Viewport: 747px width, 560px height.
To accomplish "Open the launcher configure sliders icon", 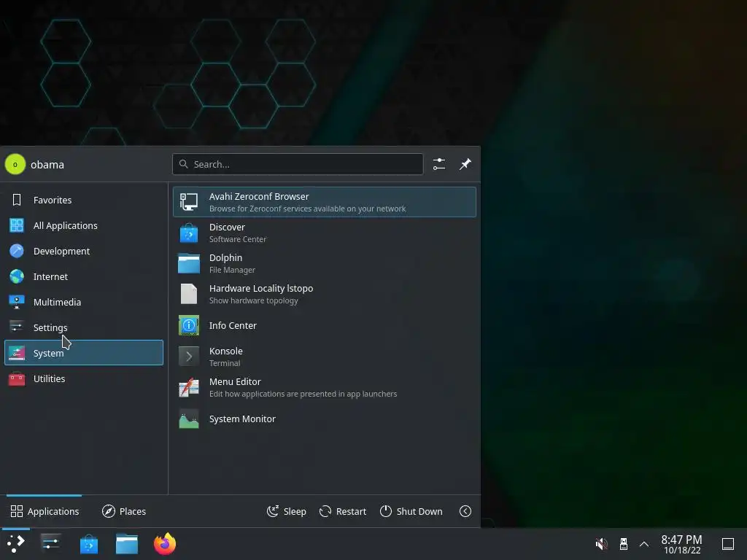I will [x=438, y=164].
